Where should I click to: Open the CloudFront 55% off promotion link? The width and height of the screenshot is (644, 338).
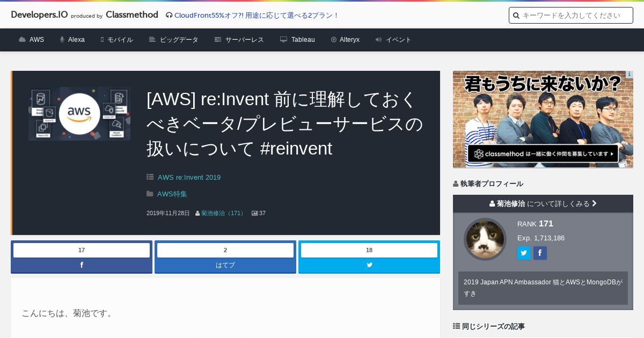coord(257,15)
